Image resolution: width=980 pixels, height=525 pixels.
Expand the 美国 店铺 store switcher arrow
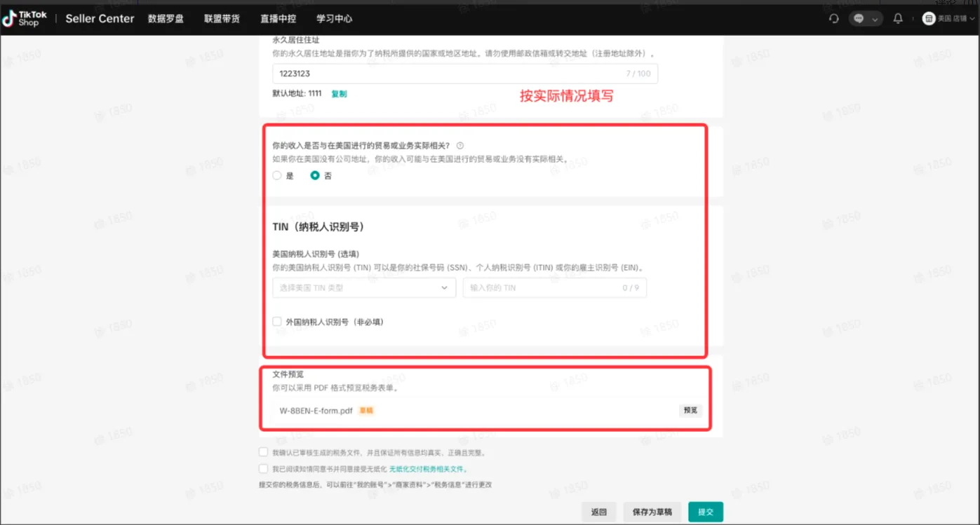coord(972,19)
